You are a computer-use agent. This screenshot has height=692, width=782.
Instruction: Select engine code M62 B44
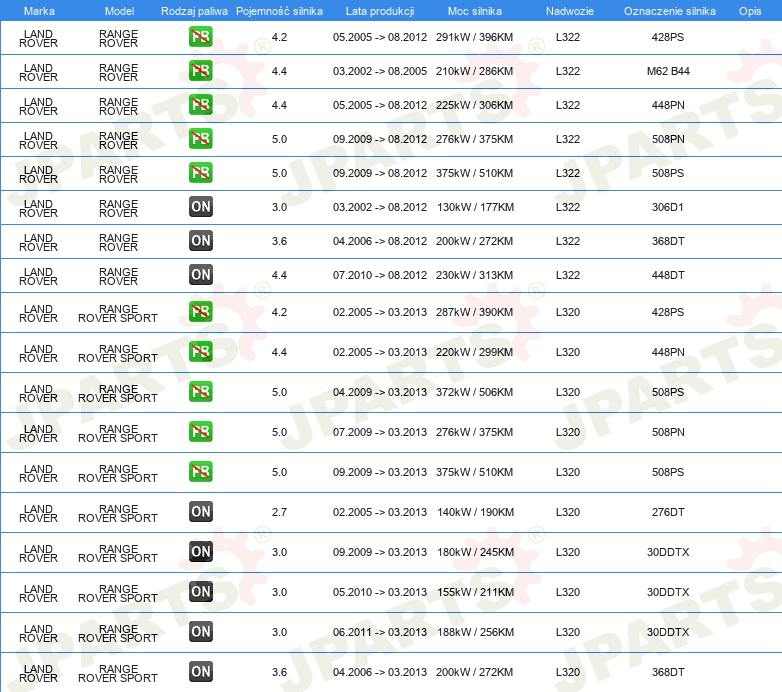point(668,71)
